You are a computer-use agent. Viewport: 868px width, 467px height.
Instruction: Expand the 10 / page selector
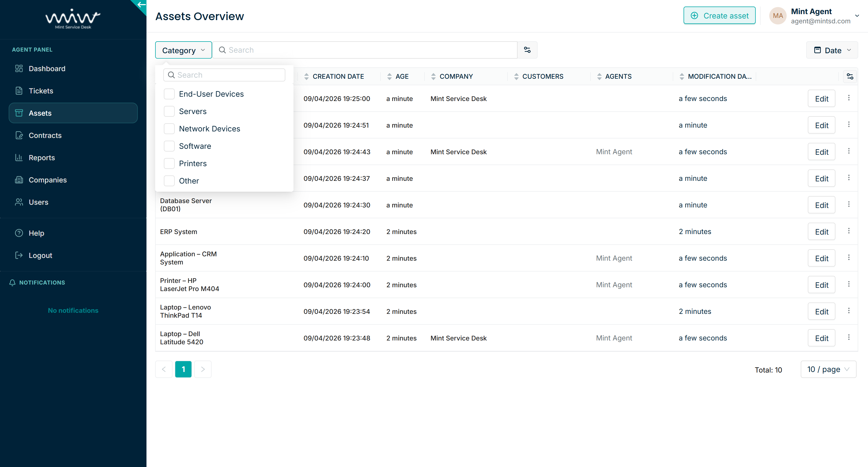(x=828, y=369)
